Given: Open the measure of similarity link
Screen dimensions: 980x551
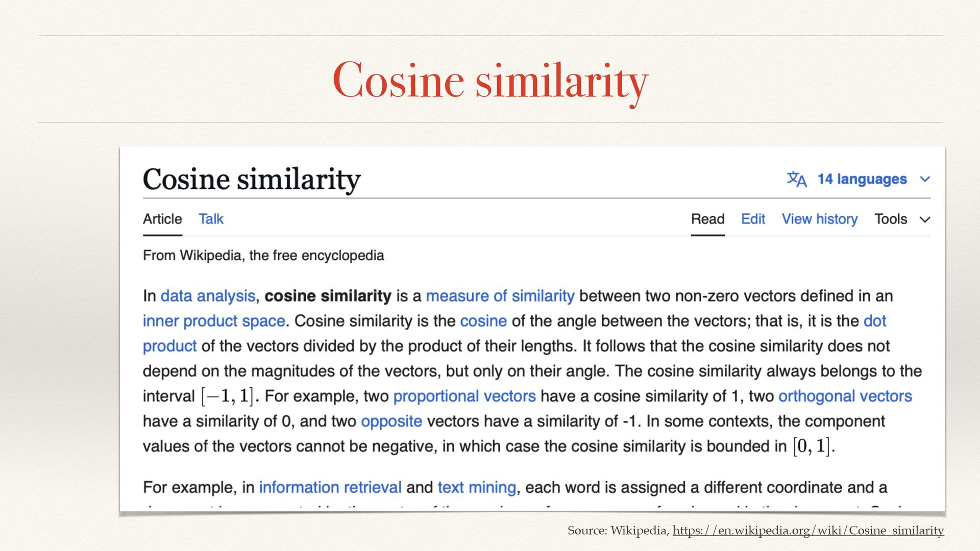Looking at the screenshot, I should pos(500,296).
